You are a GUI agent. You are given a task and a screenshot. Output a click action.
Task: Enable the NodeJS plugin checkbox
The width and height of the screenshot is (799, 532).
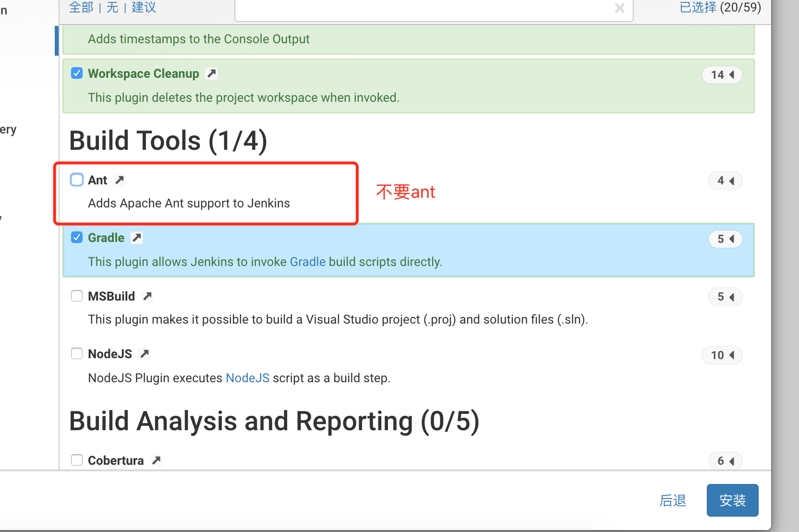click(77, 353)
